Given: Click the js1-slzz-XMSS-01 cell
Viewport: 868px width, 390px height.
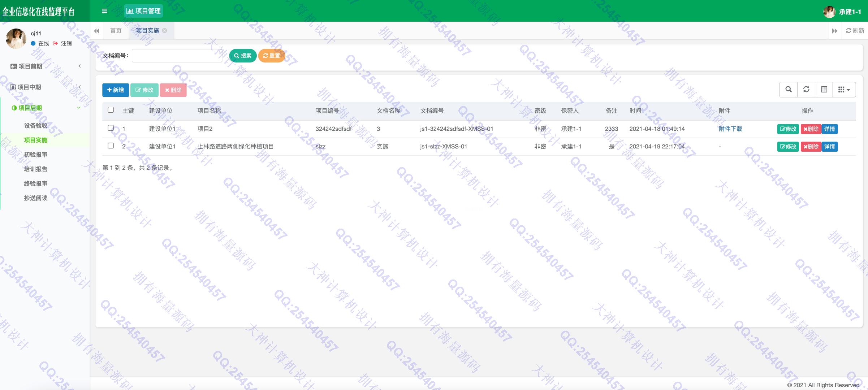Looking at the screenshot, I should [444, 147].
